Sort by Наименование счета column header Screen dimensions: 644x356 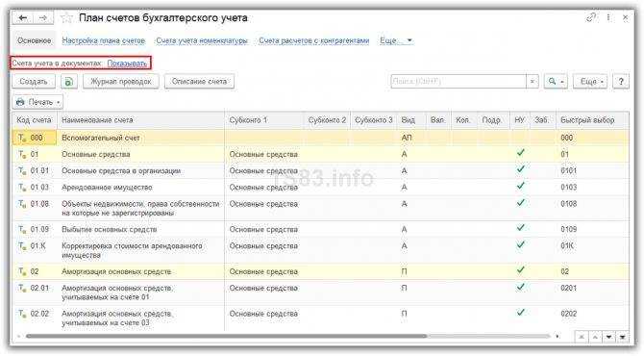point(140,120)
